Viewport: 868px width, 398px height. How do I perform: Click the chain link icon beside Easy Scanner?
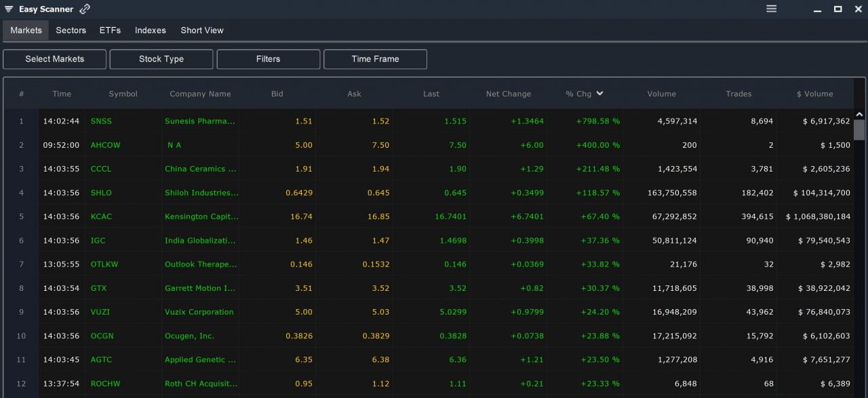(x=84, y=9)
